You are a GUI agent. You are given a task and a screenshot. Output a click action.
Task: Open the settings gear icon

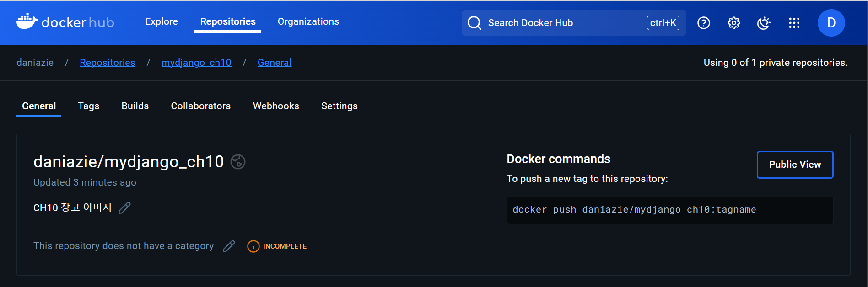pyautogui.click(x=733, y=23)
